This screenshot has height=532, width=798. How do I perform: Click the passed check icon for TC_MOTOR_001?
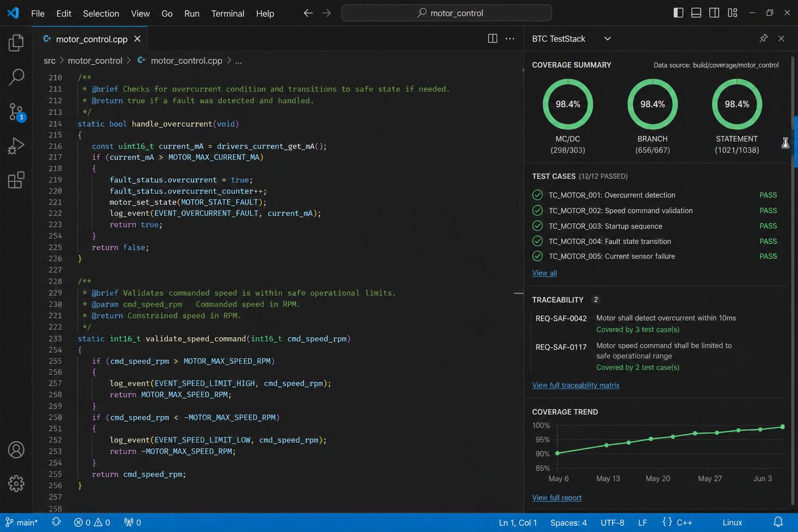[x=538, y=195]
